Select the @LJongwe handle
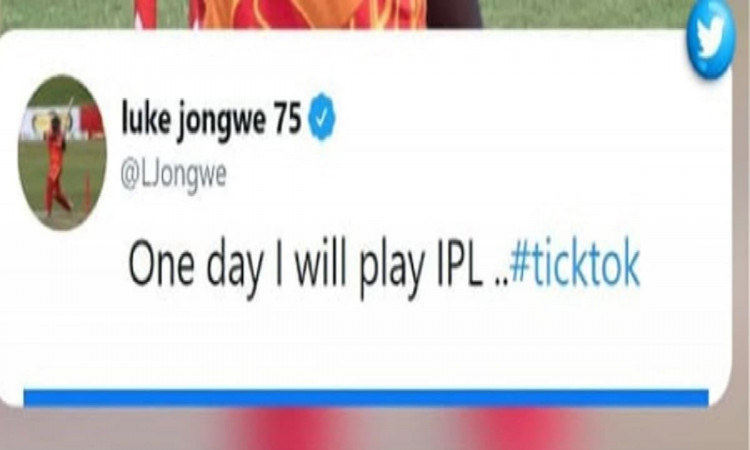This screenshot has height=450, width=750. pos(173,177)
